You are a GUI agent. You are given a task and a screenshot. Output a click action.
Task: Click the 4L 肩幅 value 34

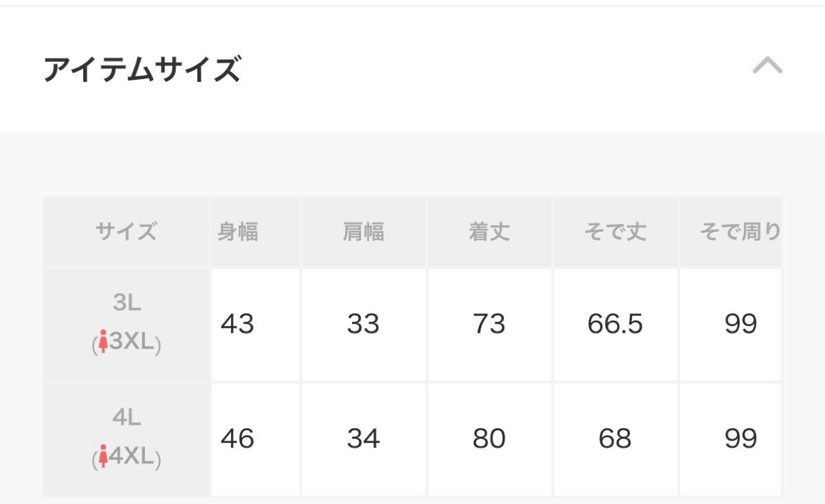pos(363,439)
